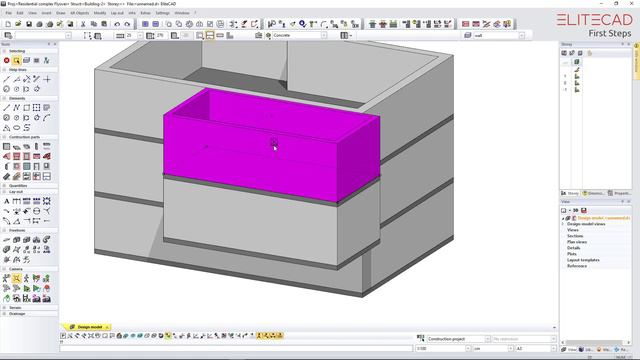
Task: Click the New file icon
Action: pos(8,24)
